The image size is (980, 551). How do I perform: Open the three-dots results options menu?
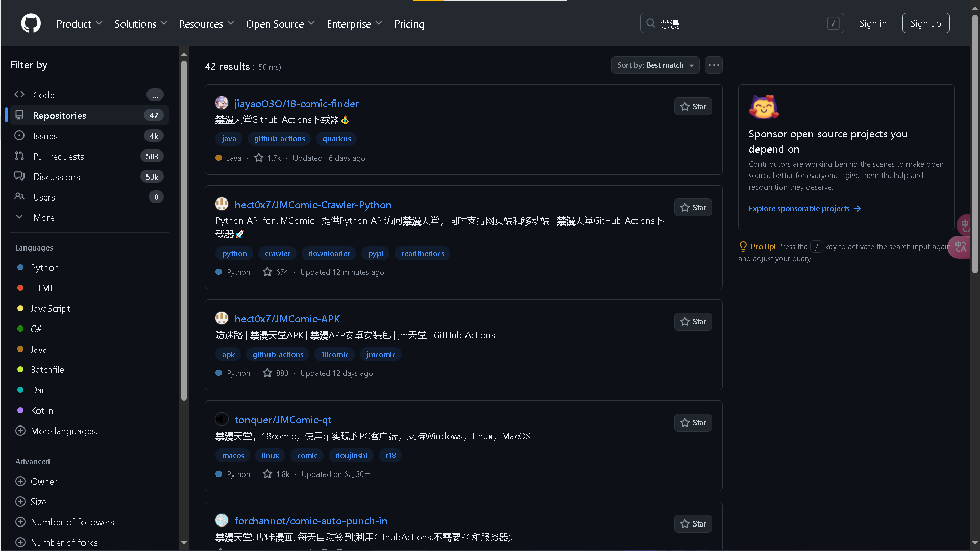[x=714, y=65]
